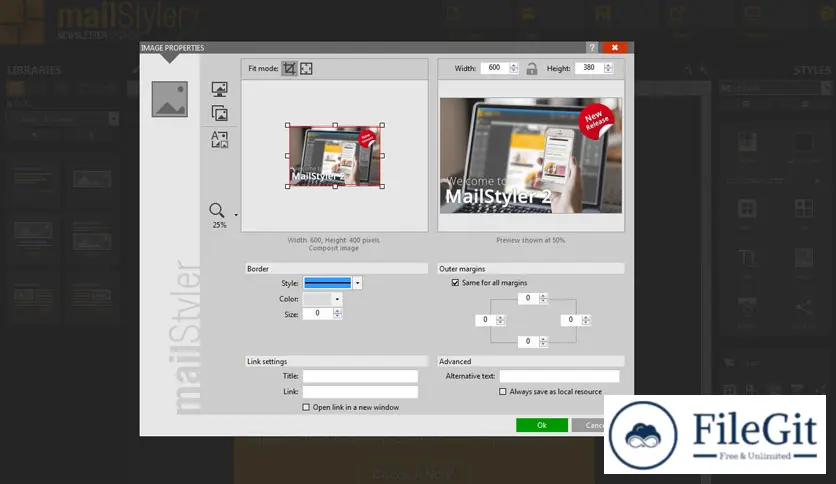
Task: Click the Width value field
Action: point(495,68)
